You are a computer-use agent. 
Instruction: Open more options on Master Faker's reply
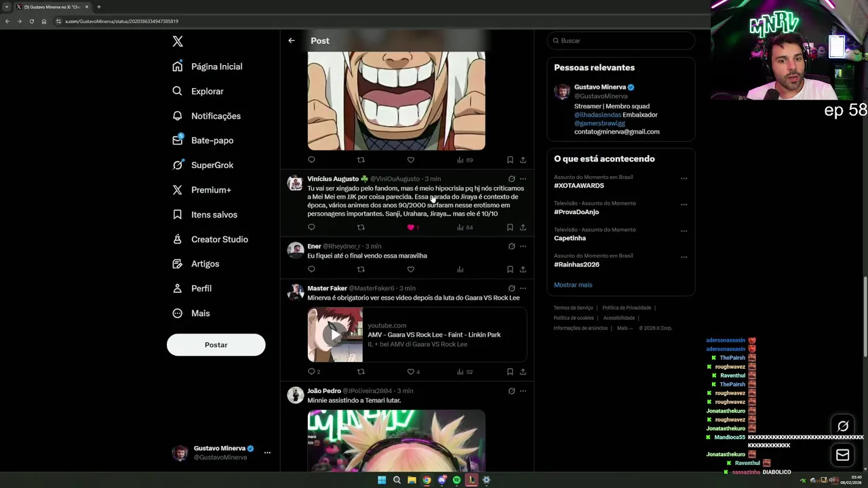[x=523, y=288]
